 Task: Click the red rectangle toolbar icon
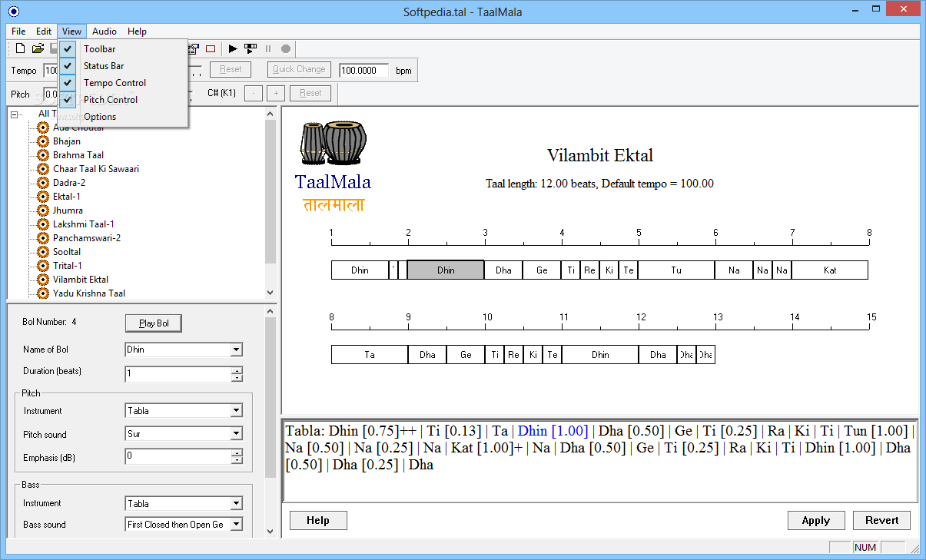pos(210,48)
